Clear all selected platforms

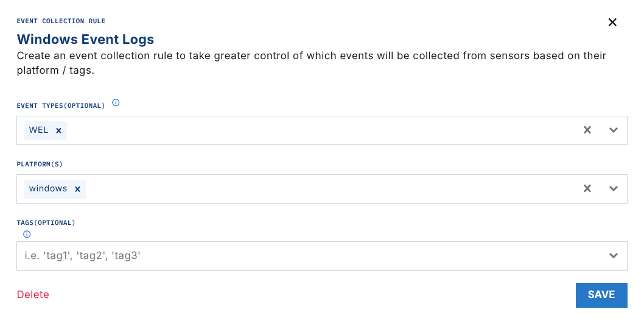(x=587, y=188)
